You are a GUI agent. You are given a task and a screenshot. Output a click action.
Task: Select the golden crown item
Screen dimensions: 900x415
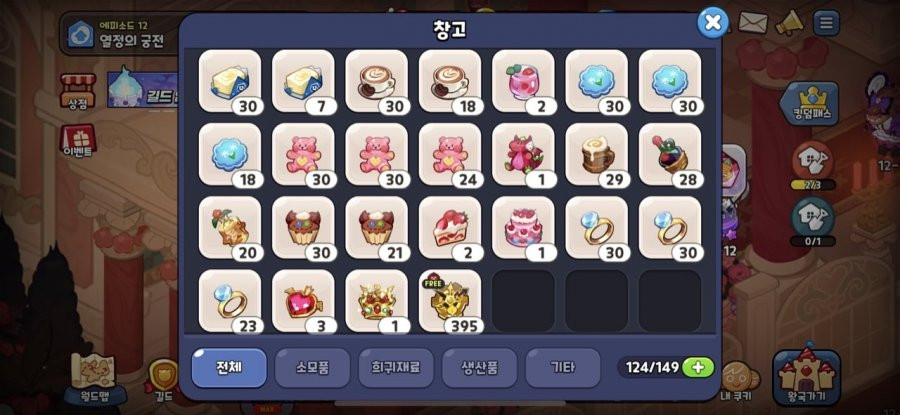click(x=376, y=301)
